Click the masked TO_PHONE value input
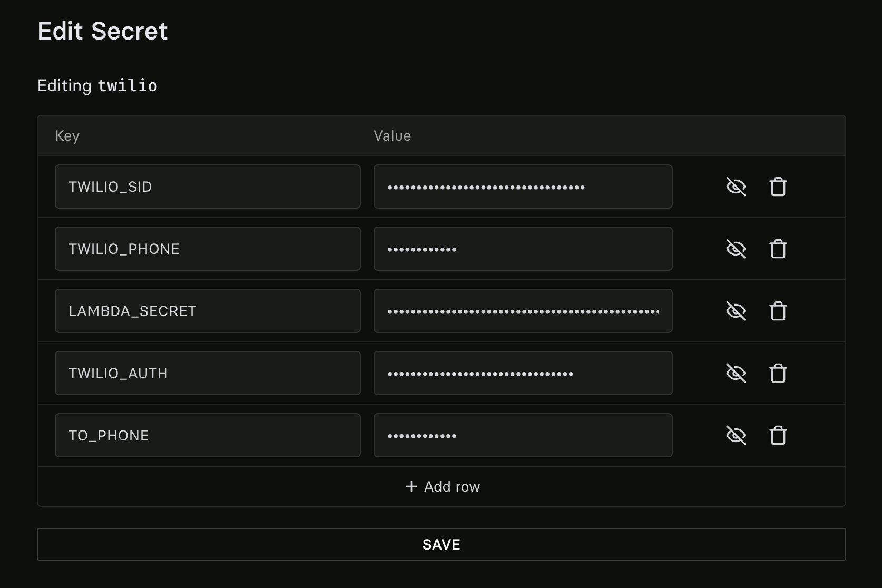Screen dimensions: 882x588 [523, 435]
